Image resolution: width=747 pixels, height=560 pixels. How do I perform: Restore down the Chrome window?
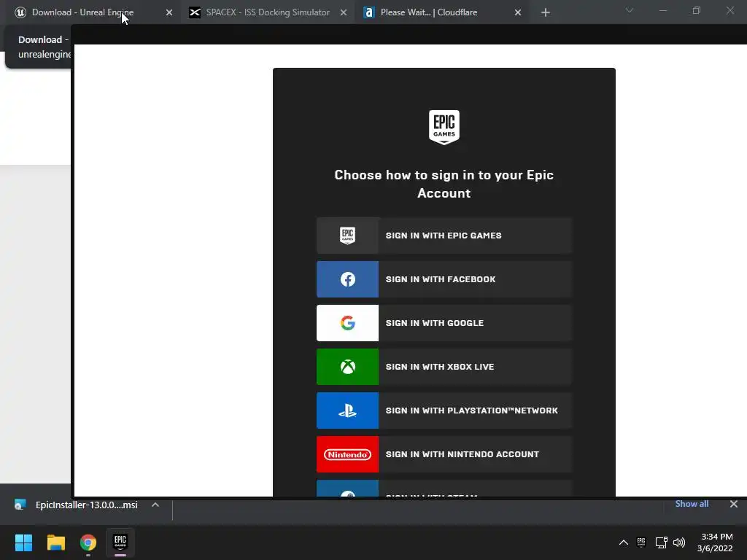[697, 10]
